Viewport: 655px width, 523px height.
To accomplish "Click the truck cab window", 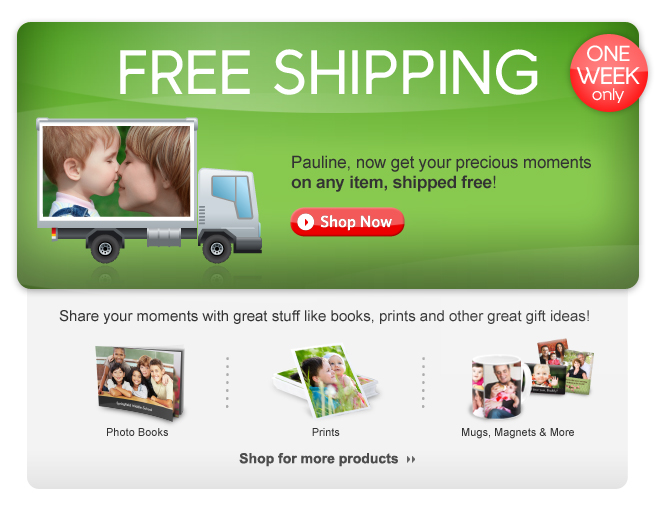I will coord(233,196).
